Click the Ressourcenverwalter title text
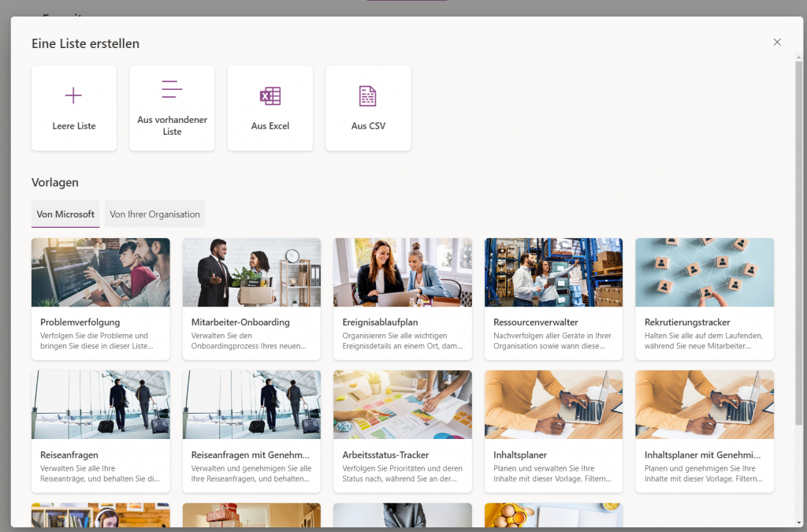This screenshot has width=807, height=532. (x=535, y=322)
